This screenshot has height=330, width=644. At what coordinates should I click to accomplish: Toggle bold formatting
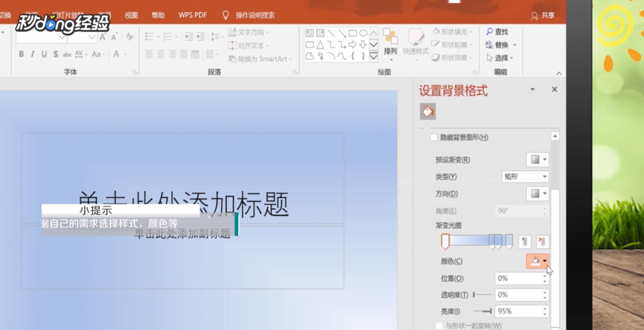pos(21,54)
